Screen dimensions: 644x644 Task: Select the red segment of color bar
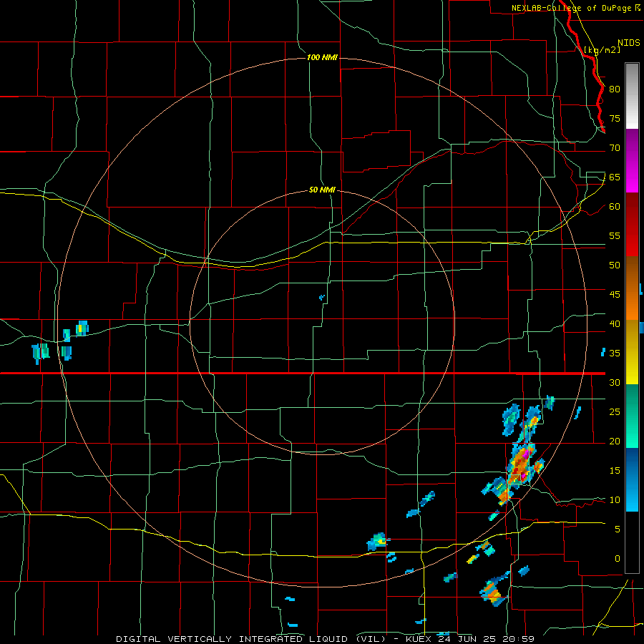point(632,224)
